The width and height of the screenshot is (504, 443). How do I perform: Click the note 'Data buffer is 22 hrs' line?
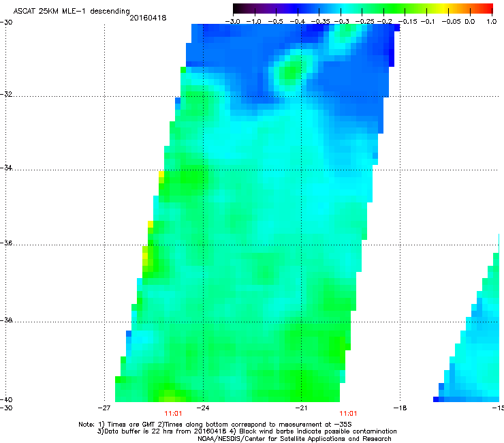[247, 431]
